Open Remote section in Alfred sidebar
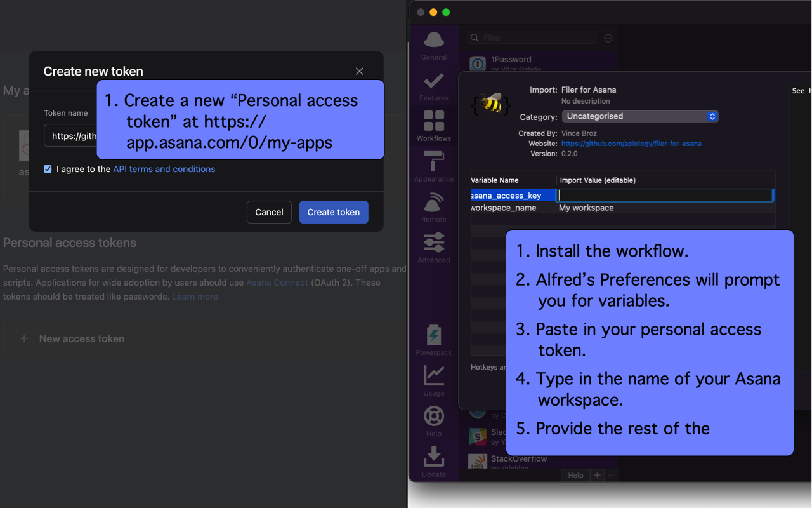Image resolution: width=812 pixels, height=508 pixels. click(x=434, y=208)
